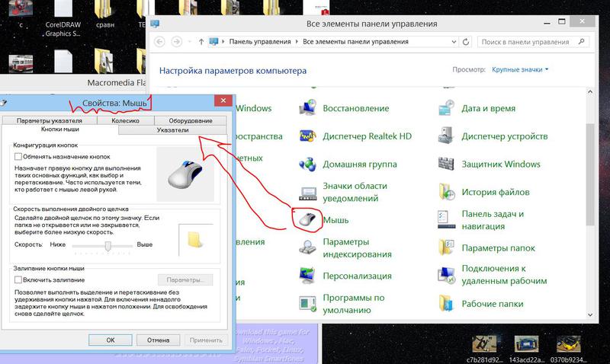Screen dimensions: 610x364
Task: Open the Диспетчер Realtek HD icon
Action: (x=307, y=136)
